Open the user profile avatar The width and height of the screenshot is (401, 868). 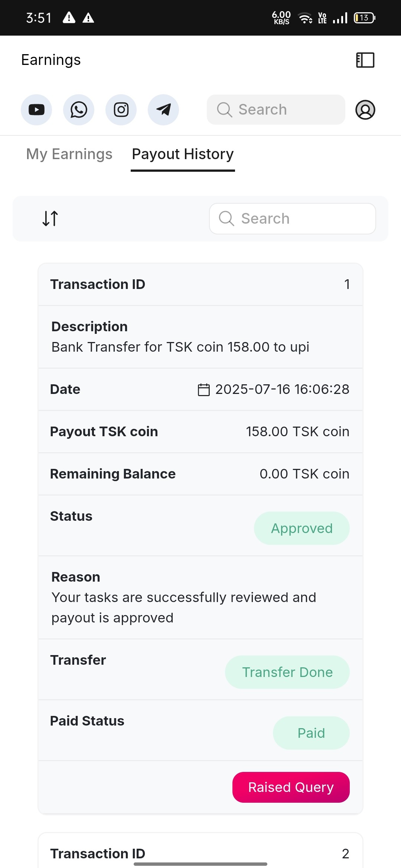pos(365,110)
